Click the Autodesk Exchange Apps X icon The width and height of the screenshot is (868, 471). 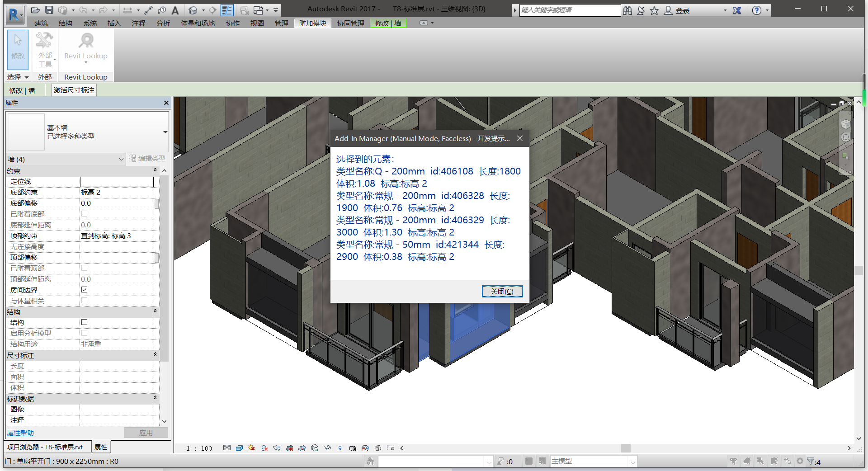tap(737, 10)
